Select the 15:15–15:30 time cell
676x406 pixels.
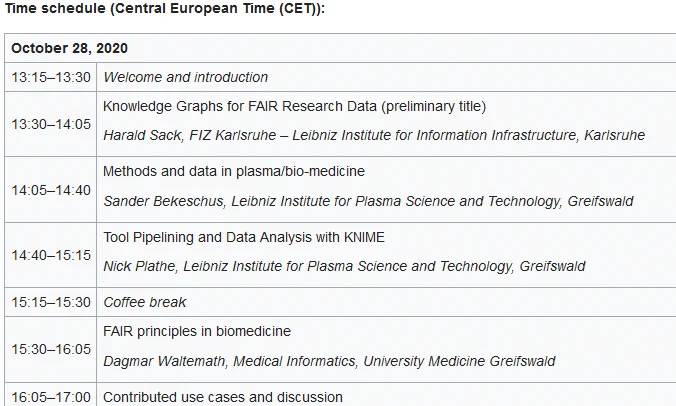pyautogui.click(x=51, y=302)
